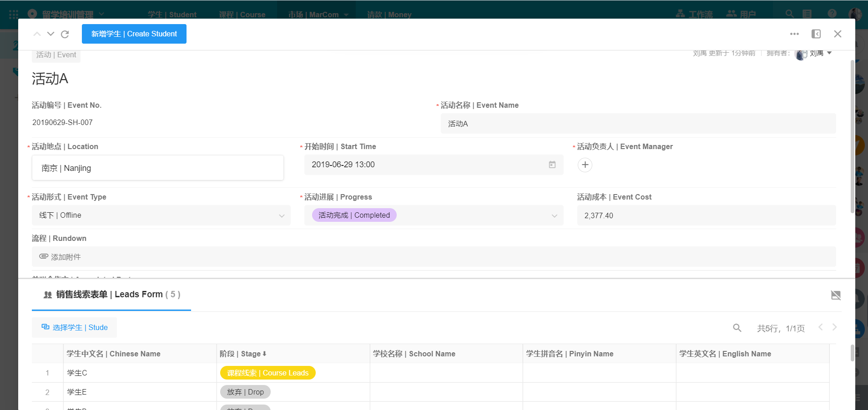868x410 pixels.
Task: Add an Event Manager with plus button
Action: tap(585, 165)
